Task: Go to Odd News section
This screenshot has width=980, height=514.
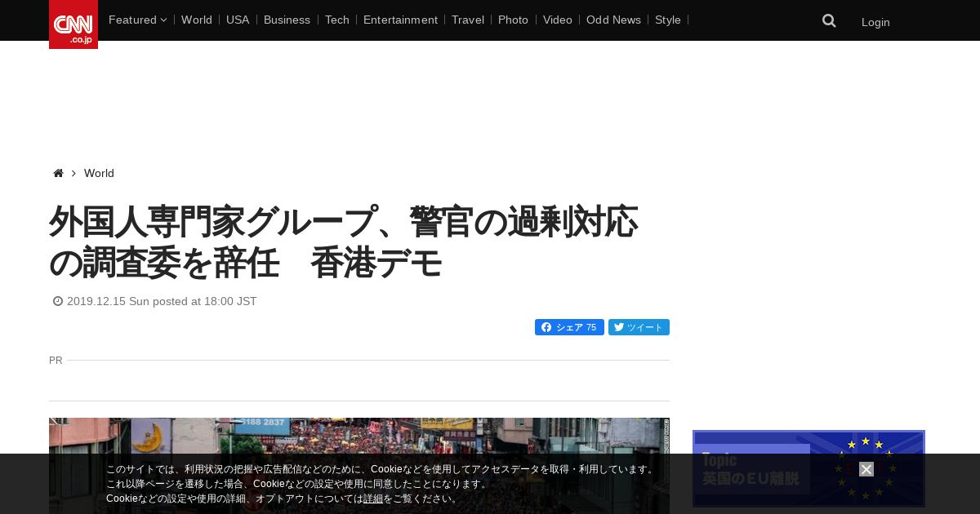Action: (613, 20)
